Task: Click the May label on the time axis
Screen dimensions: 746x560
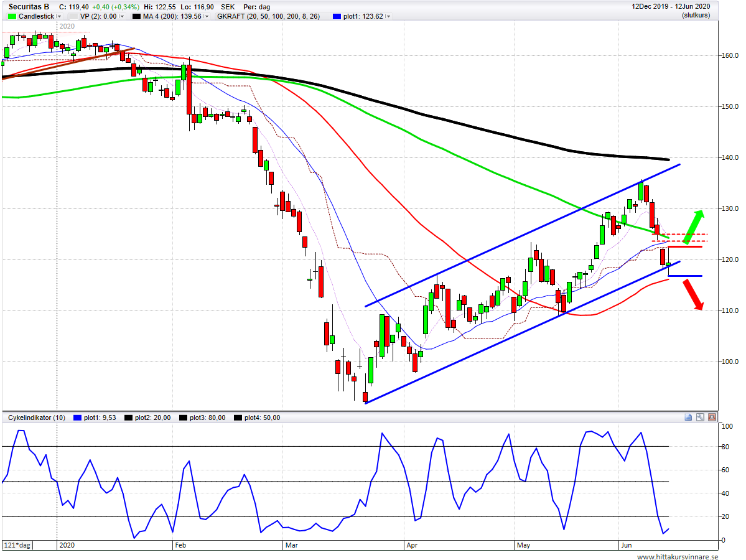Action: click(x=523, y=545)
